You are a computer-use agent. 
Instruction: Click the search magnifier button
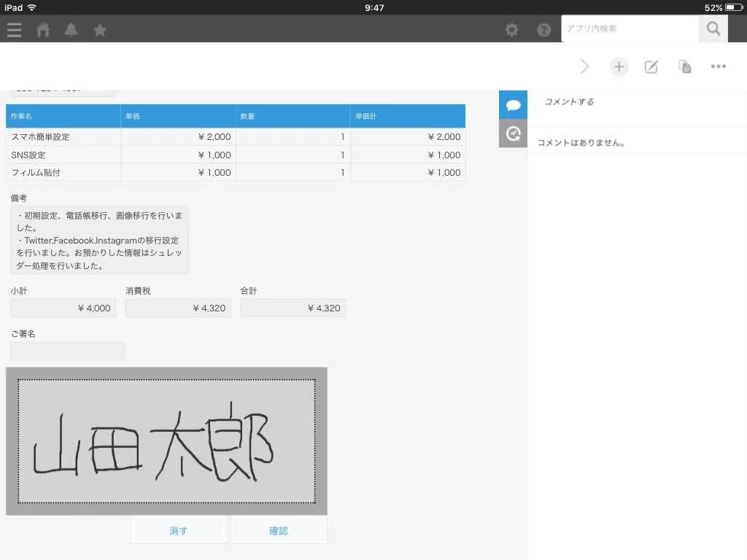click(713, 29)
